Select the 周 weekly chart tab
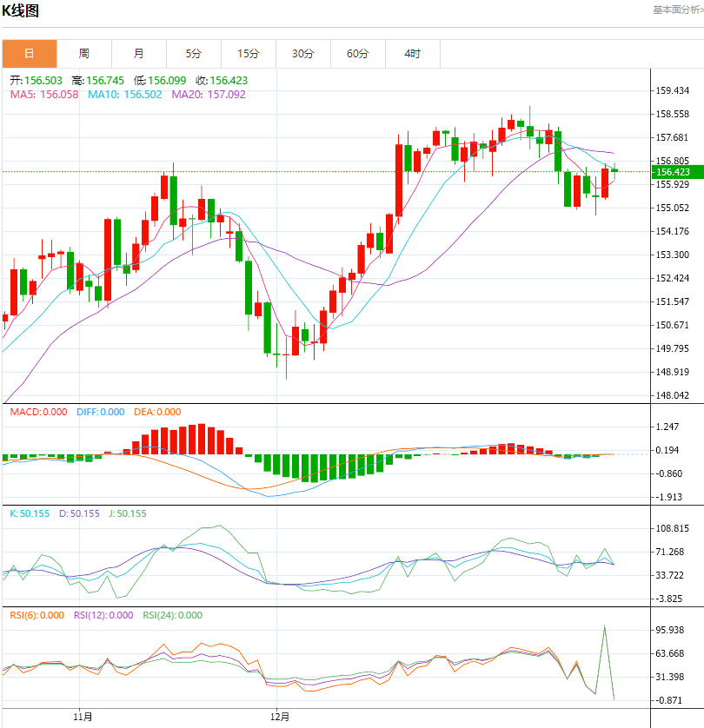This screenshot has width=704, height=728. (84, 54)
